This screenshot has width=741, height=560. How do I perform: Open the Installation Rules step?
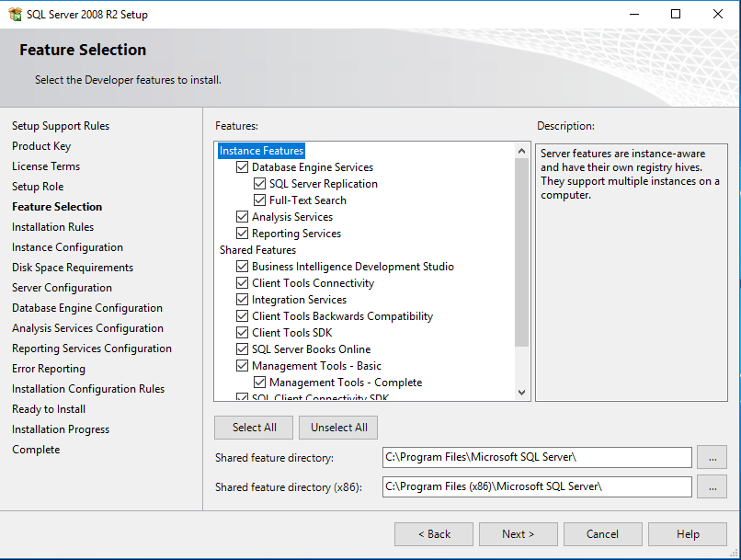(52, 227)
